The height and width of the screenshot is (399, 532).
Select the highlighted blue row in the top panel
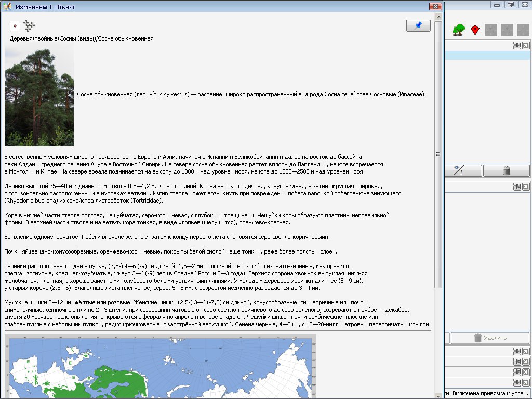(x=487, y=56)
